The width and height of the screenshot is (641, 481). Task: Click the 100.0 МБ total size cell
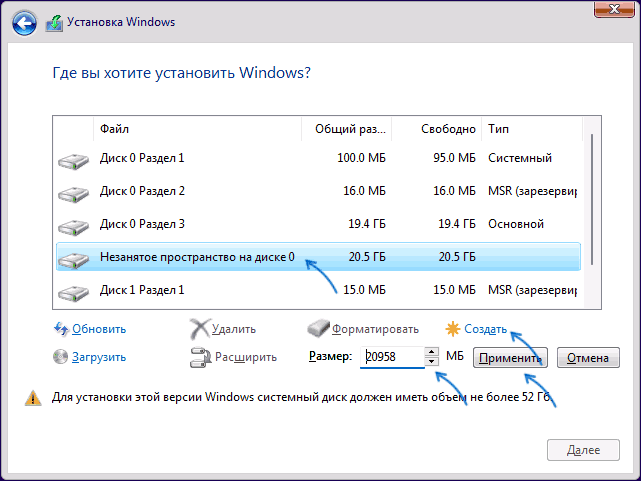pyautogui.click(x=361, y=158)
